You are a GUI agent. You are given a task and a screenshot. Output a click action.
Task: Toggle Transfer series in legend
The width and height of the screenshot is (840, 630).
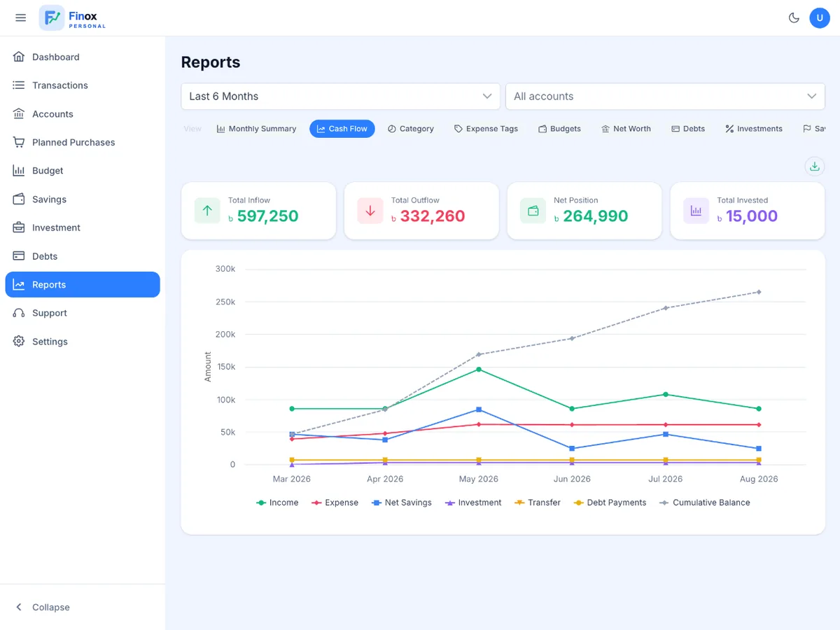[538, 503]
